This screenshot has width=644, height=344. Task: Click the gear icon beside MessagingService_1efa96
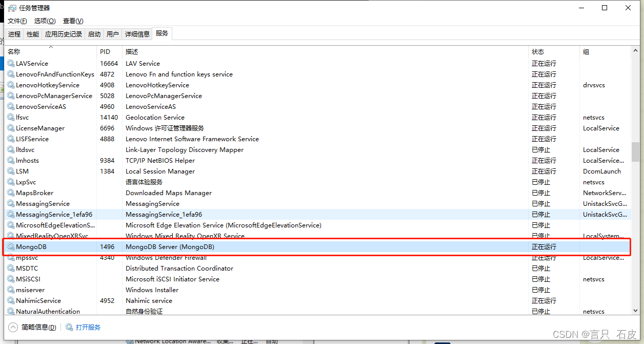pos(11,214)
